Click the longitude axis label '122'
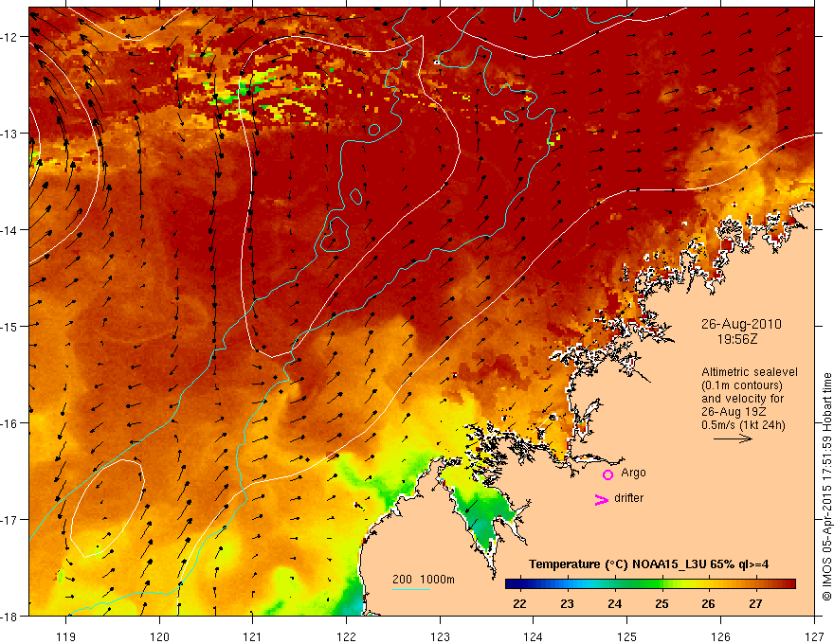The width and height of the screenshot is (834, 644). click(346, 636)
